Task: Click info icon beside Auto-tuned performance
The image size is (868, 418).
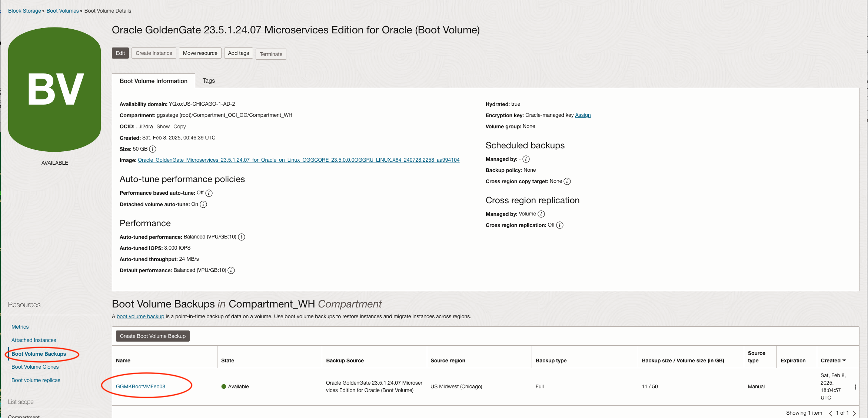Action: coord(242,237)
